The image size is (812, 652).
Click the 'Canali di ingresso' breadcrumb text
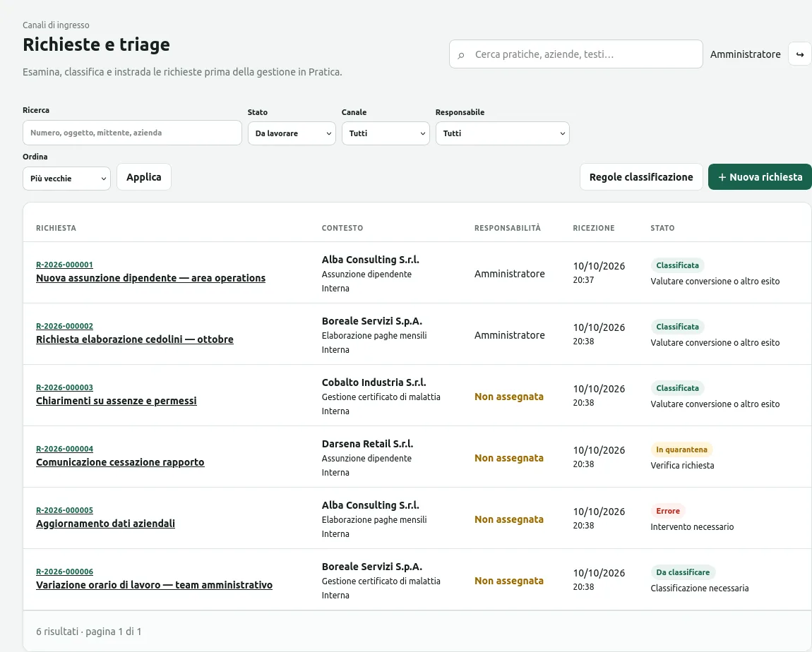coord(56,25)
